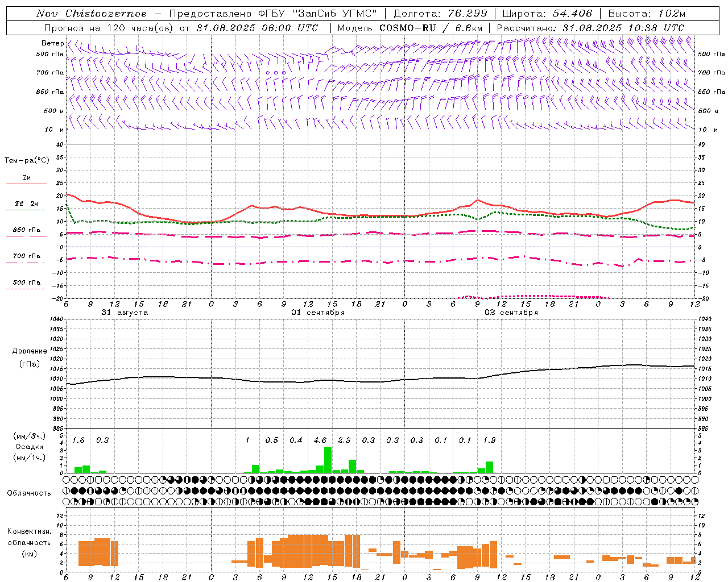This screenshot has width=728, height=582.
Task: Click the 'Облачность' cloud cover label
Action: click(x=29, y=493)
